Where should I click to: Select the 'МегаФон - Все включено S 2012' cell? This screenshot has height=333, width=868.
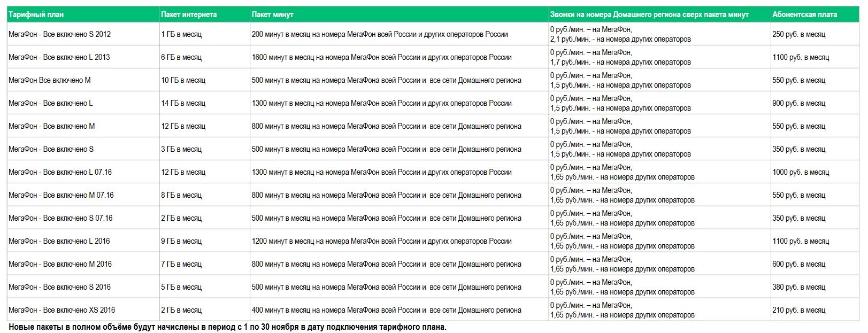coord(83,34)
